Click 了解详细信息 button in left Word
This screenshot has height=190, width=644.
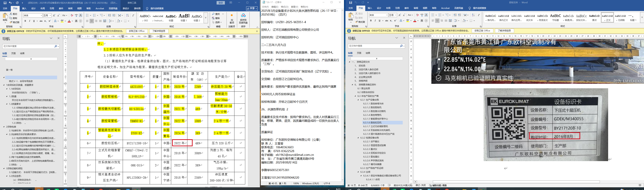159,31
